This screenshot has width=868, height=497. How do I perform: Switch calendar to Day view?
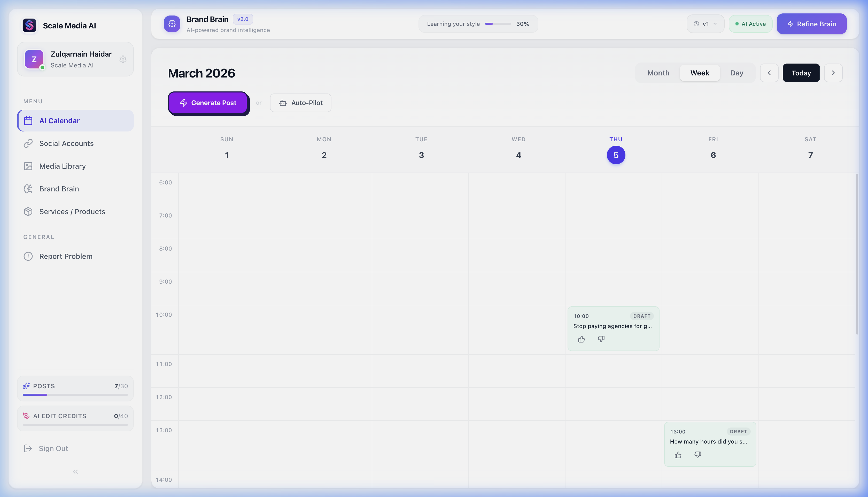(737, 73)
